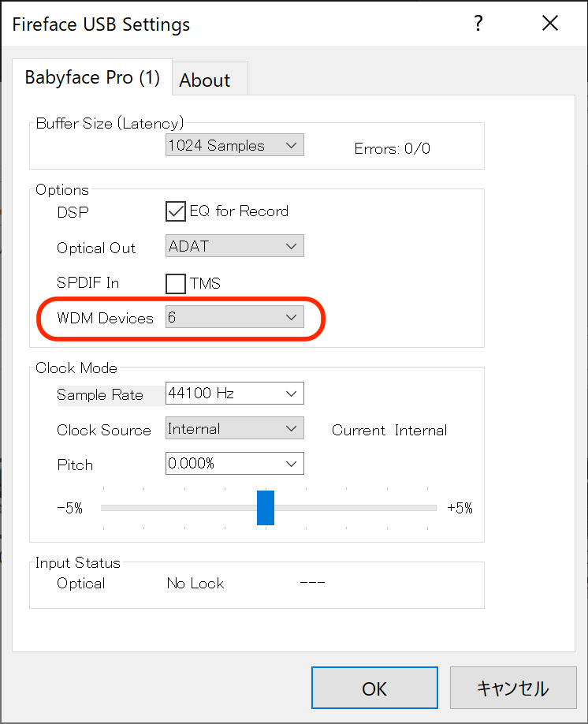Image resolution: width=588 pixels, height=724 pixels.
Task: Click the Optical No Lock status text
Action: [x=195, y=584]
